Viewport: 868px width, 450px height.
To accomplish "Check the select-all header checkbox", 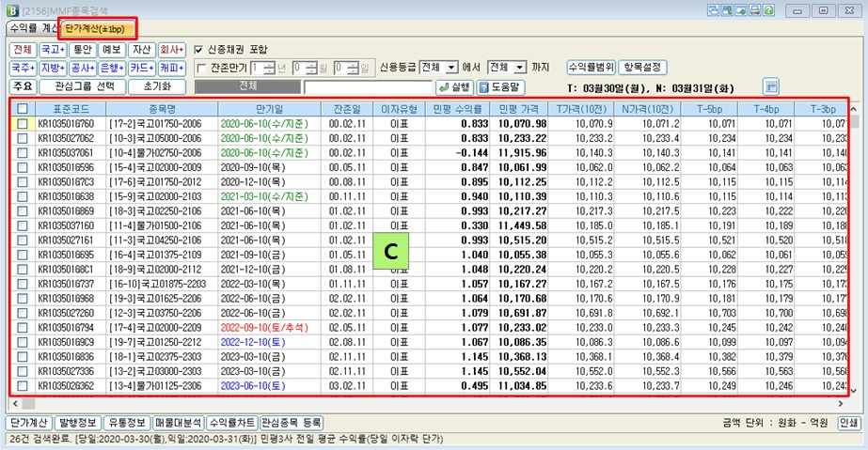I will point(21,109).
